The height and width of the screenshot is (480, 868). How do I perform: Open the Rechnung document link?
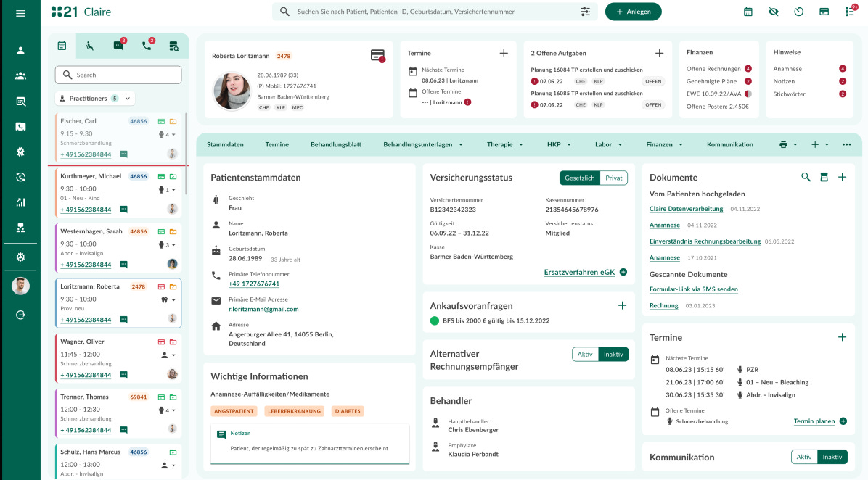664,306
